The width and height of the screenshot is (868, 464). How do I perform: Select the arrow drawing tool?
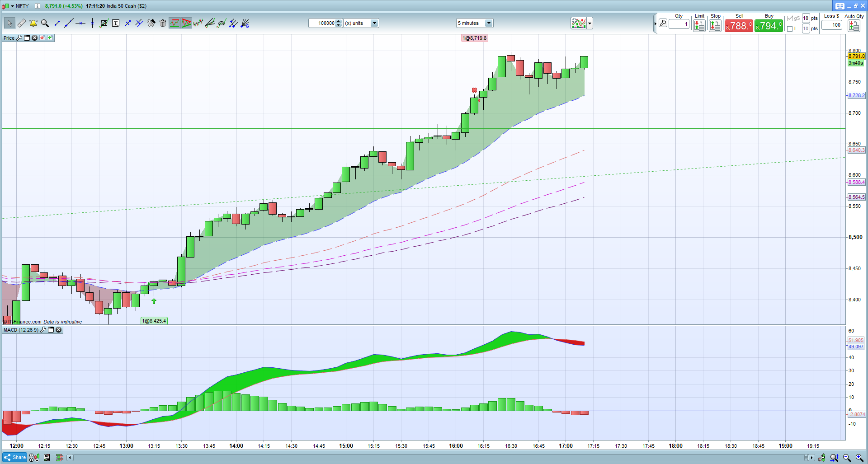pos(127,23)
